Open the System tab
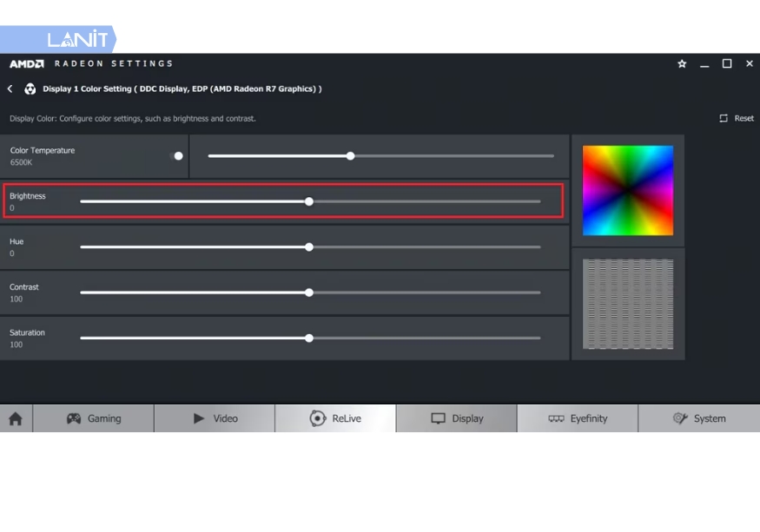760x532 pixels. [x=699, y=418]
